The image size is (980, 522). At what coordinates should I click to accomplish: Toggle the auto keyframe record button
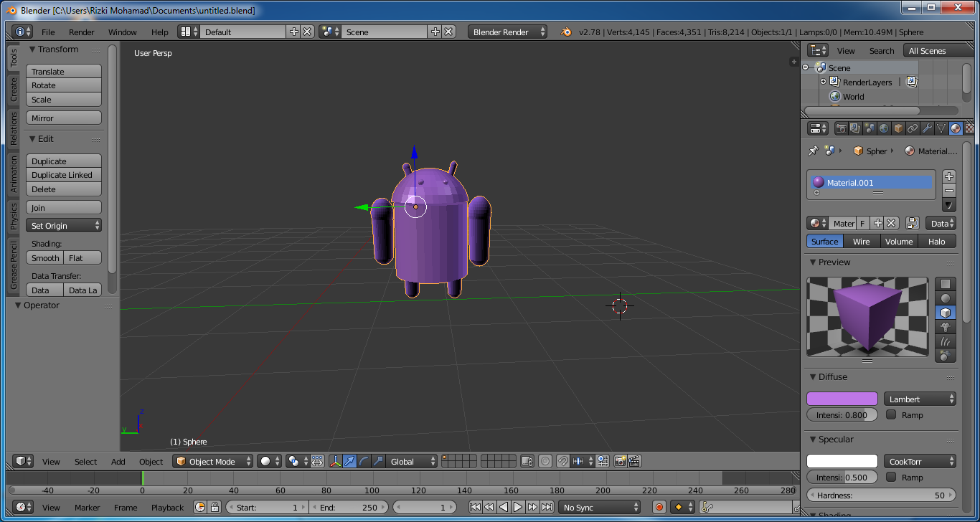pos(659,507)
